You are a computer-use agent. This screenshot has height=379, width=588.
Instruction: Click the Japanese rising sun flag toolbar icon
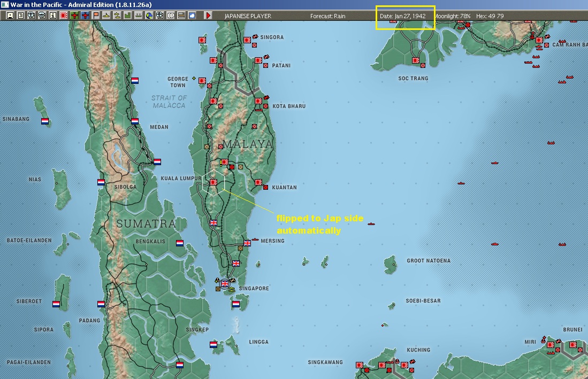tap(64, 16)
